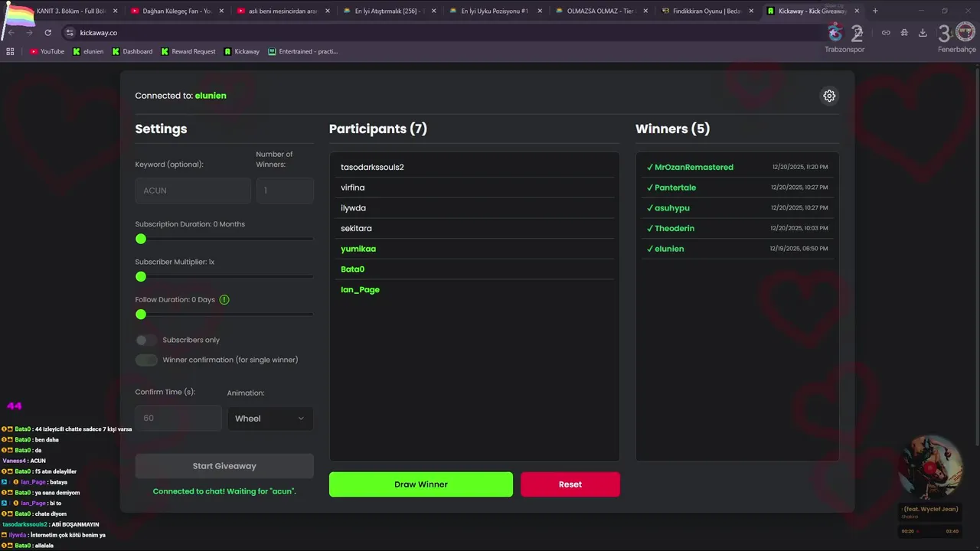Image resolution: width=980 pixels, height=551 pixels.
Task: Click winner asuhypu
Action: coord(737,208)
